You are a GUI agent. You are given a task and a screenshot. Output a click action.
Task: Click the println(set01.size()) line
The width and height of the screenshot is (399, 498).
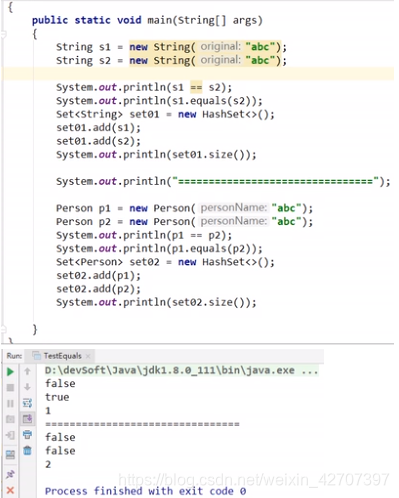pyautogui.click(x=156, y=155)
